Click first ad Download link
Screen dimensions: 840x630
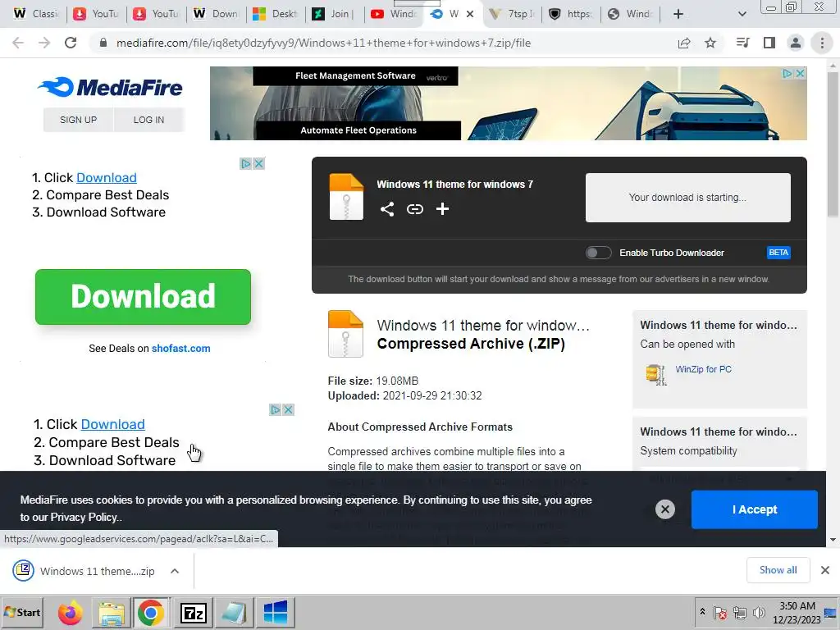[x=107, y=177]
